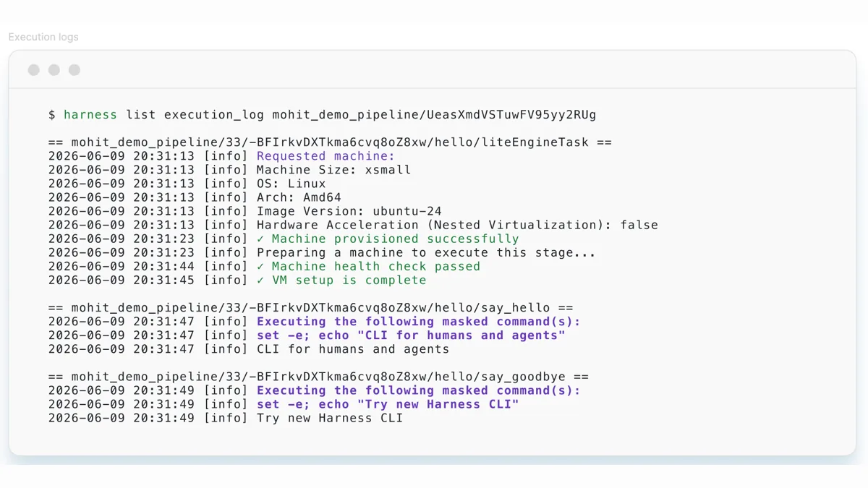
Task: Click the plain 'CLI for humans and agents' output line
Action: click(249, 349)
